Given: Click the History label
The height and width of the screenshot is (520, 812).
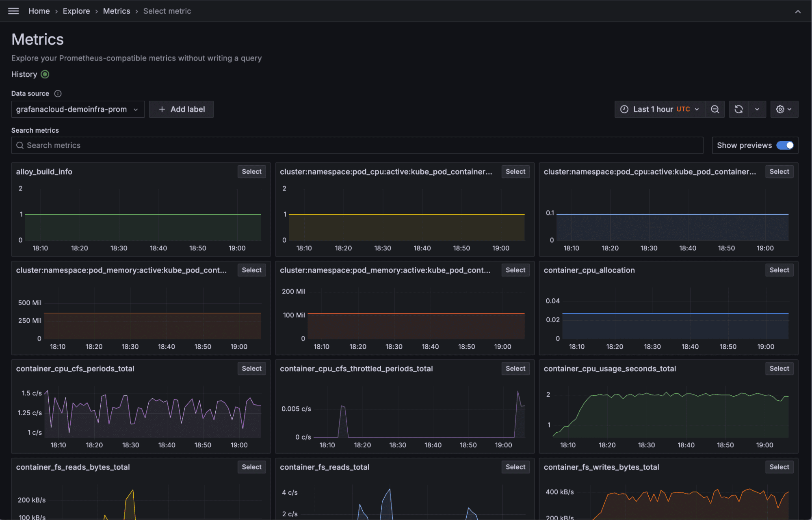Looking at the screenshot, I should point(24,74).
